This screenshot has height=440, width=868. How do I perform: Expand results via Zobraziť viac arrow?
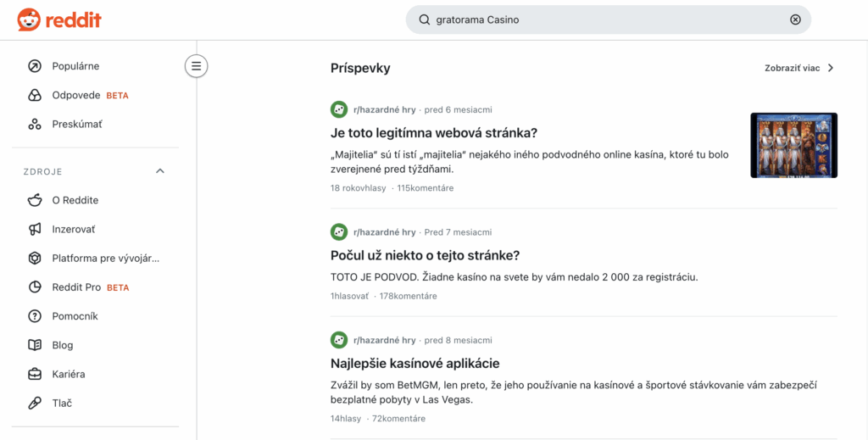click(x=830, y=69)
